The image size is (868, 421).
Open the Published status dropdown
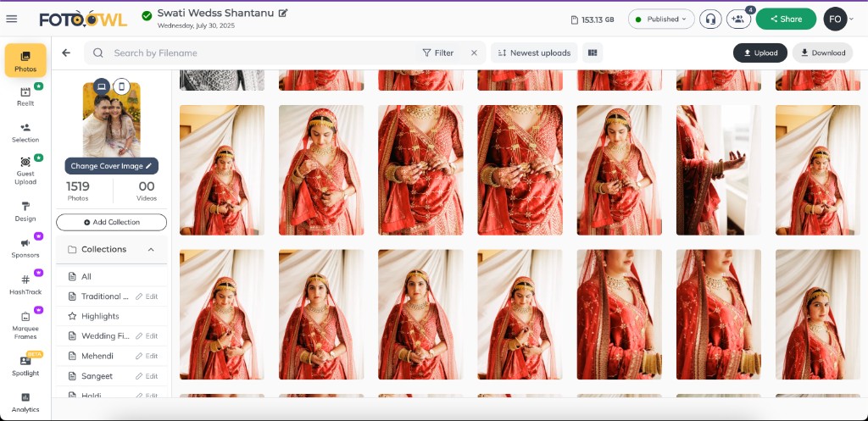click(x=661, y=19)
